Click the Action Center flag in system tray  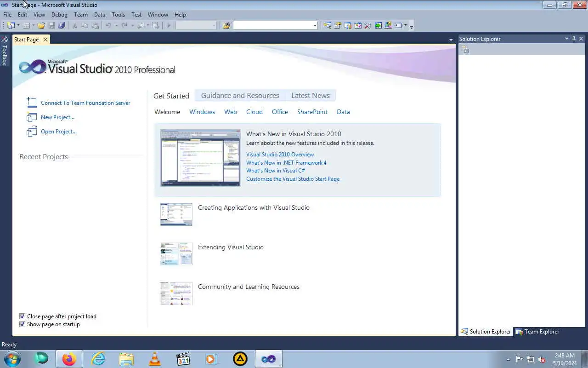(519, 359)
